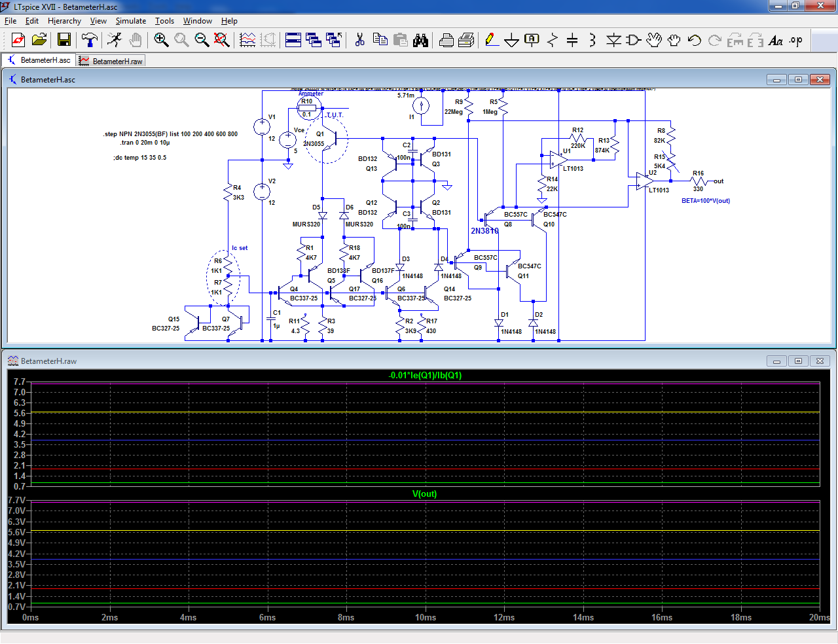This screenshot has width=838, height=644.
Task: Open the View menu
Action: point(98,21)
